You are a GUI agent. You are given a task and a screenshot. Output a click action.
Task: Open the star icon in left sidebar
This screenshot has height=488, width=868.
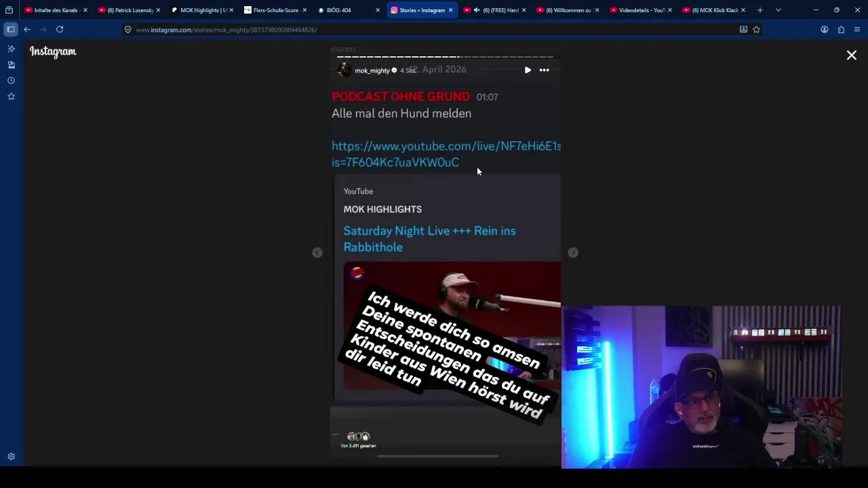[x=11, y=96]
